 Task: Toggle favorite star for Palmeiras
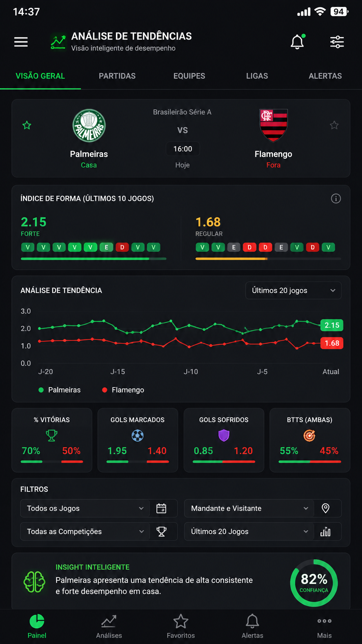(x=27, y=125)
